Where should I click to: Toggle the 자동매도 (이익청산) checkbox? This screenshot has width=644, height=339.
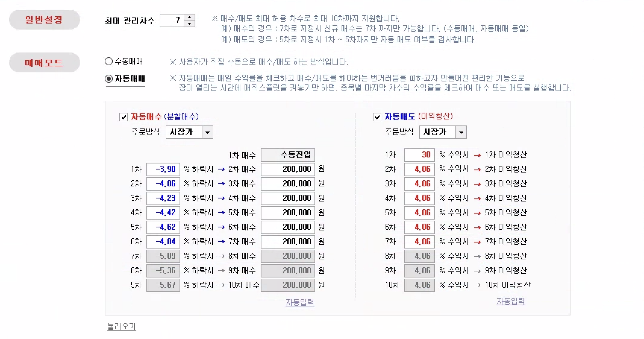[377, 117]
